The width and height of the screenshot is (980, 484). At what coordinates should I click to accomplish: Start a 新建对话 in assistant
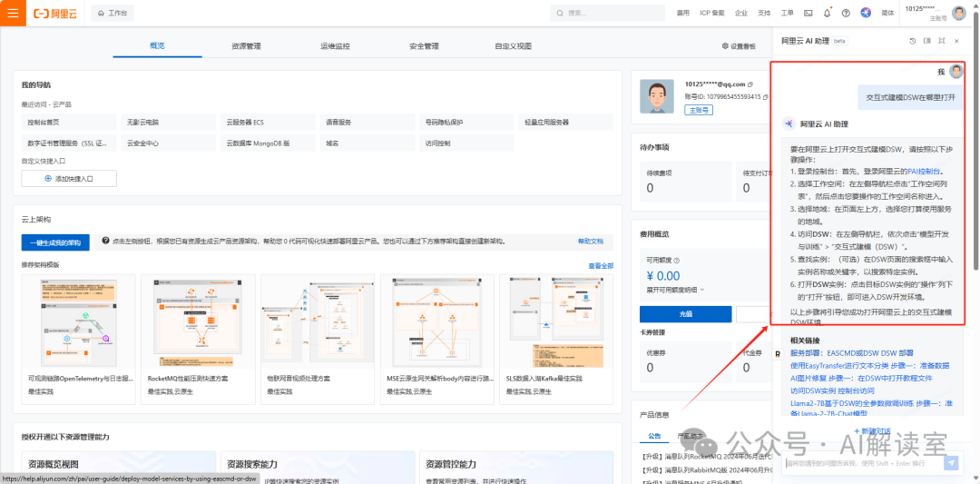coord(872,431)
